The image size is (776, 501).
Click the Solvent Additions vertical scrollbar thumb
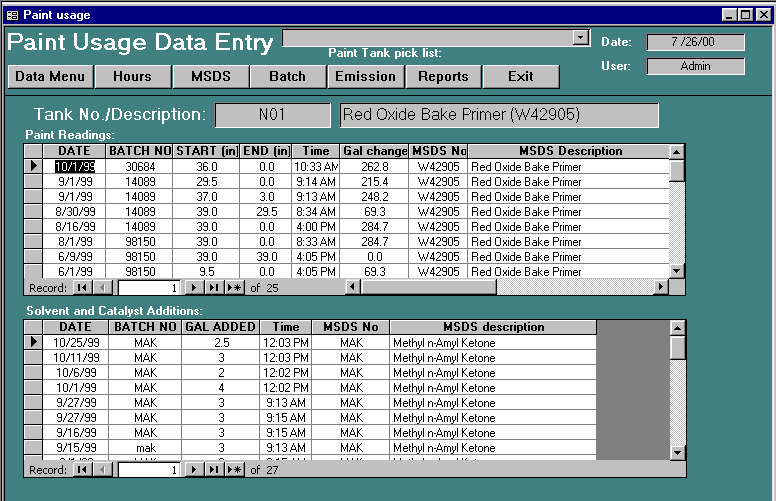(678, 348)
